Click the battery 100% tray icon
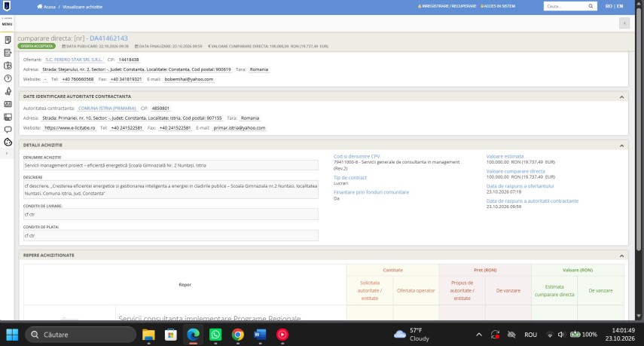 coord(584,335)
